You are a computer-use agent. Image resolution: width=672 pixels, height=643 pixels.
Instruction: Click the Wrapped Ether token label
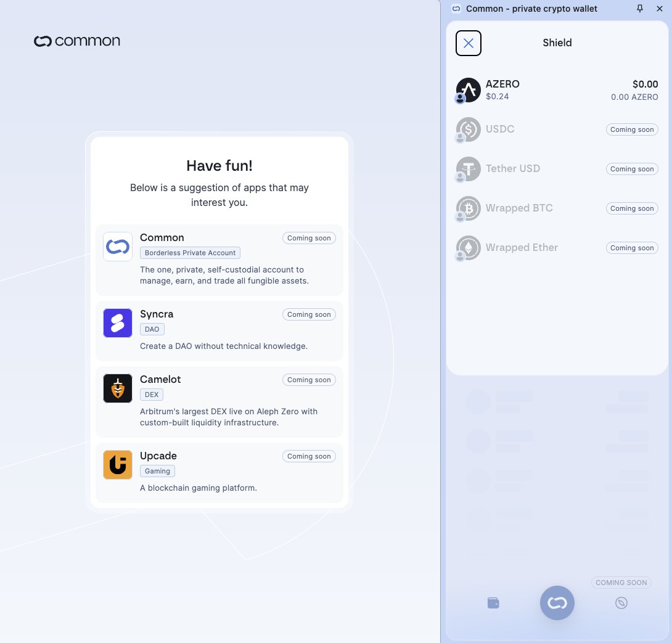point(522,247)
